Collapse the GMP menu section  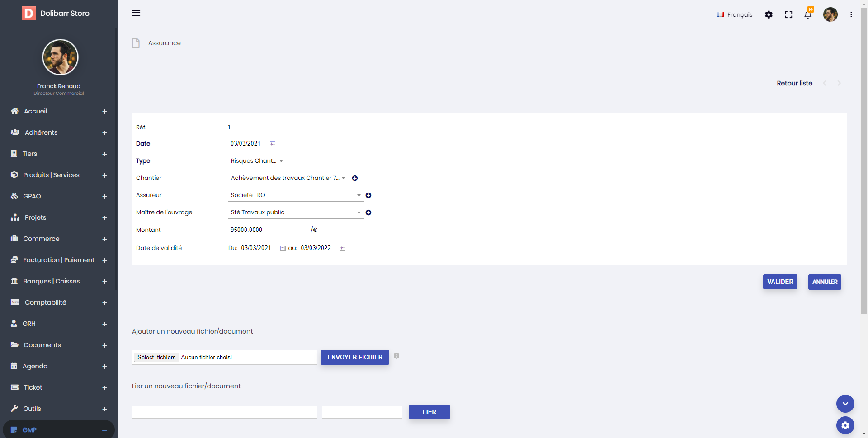pyautogui.click(x=104, y=430)
